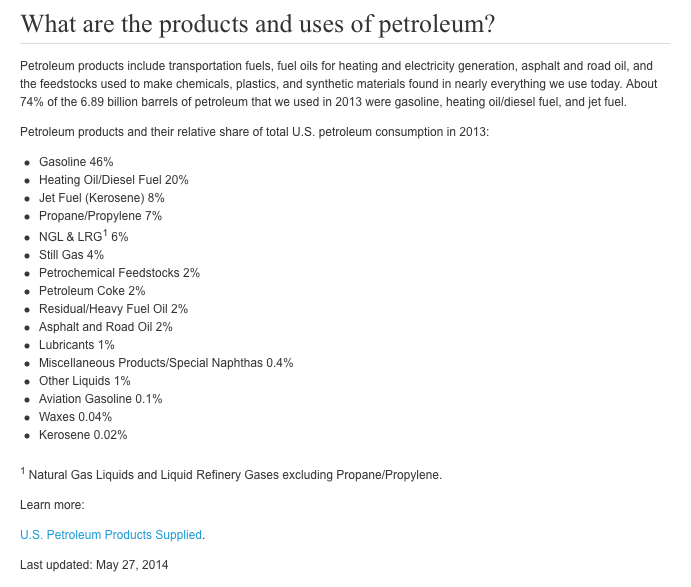Click the page heading about petroleum products

coord(258,23)
